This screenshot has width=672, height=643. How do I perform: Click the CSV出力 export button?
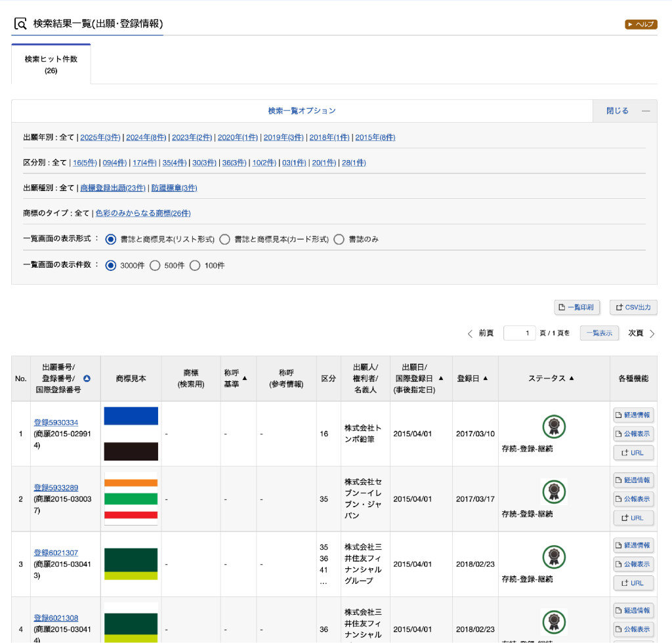pyautogui.click(x=633, y=307)
